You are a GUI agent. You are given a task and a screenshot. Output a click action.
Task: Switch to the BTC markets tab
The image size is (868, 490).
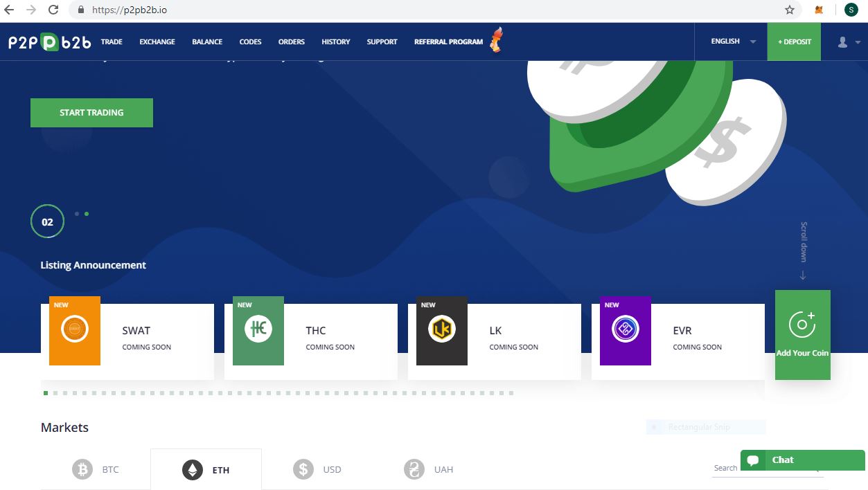pyautogui.click(x=96, y=470)
